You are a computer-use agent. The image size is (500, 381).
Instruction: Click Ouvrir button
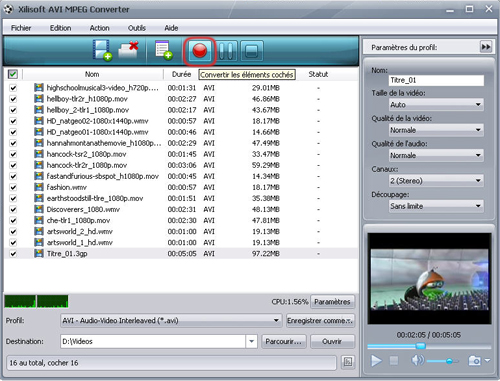[332, 341]
